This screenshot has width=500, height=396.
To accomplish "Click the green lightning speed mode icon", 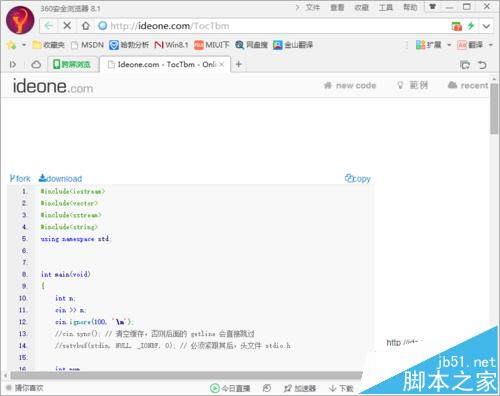I will point(471,26).
